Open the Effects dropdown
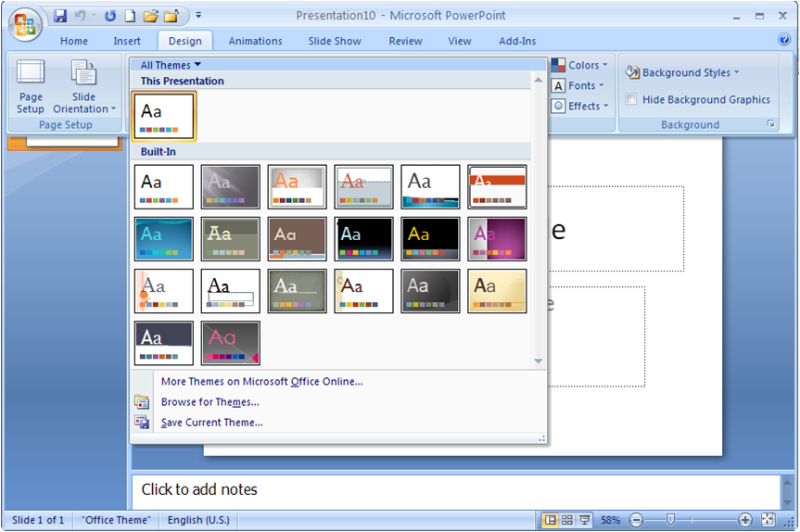 [x=580, y=106]
